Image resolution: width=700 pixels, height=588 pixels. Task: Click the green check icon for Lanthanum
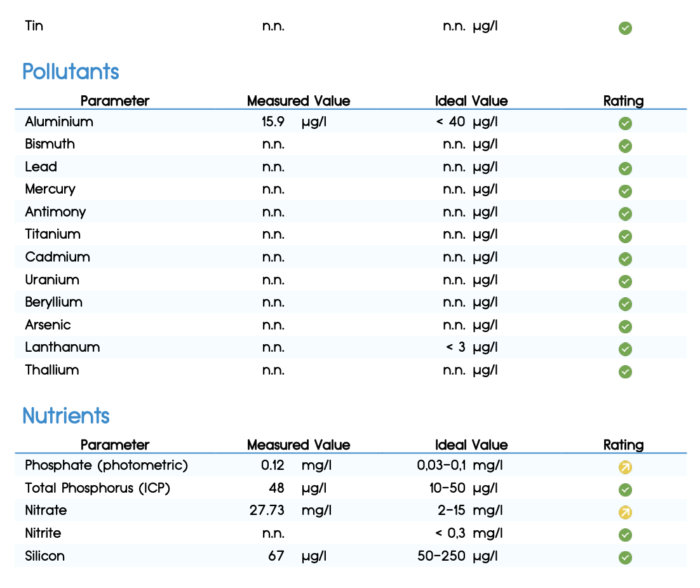(625, 349)
